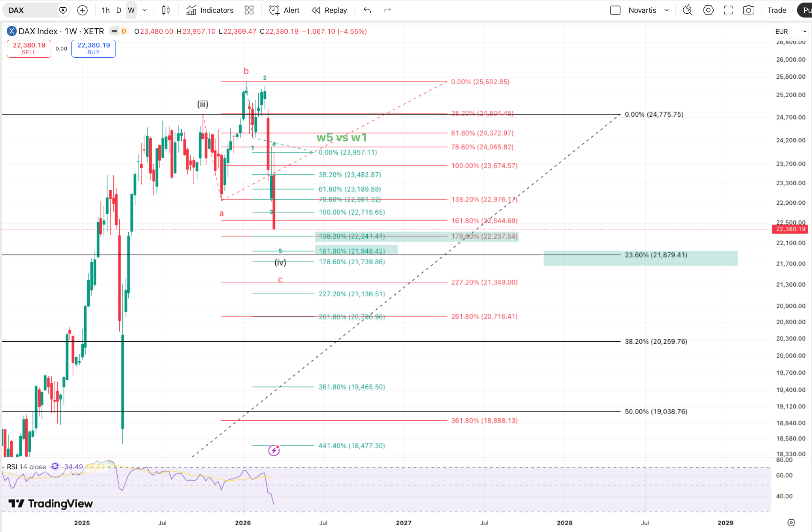
Task: Enter fullscreen mode
Action: (728, 10)
